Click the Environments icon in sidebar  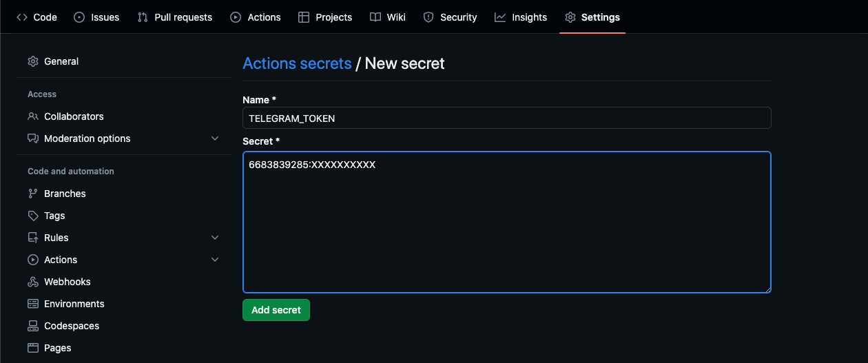point(33,304)
